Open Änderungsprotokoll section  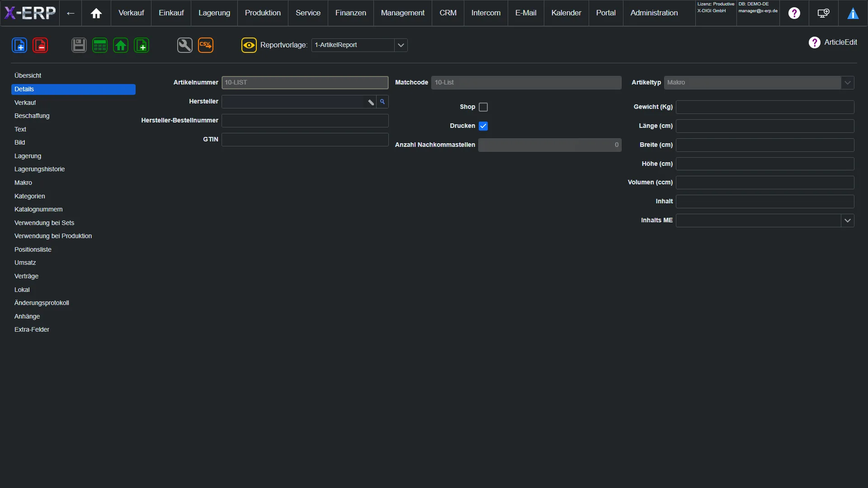tap(73, 303)
